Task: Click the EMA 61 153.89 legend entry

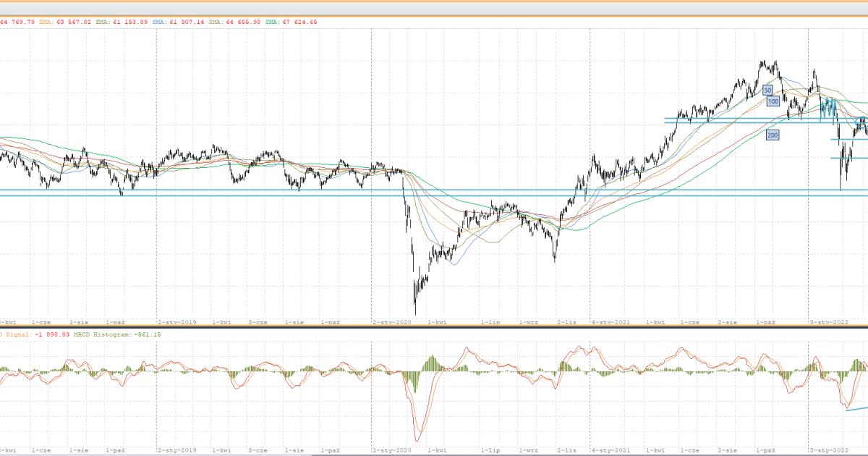Action: pyautogui.click(x=122, y=22)
